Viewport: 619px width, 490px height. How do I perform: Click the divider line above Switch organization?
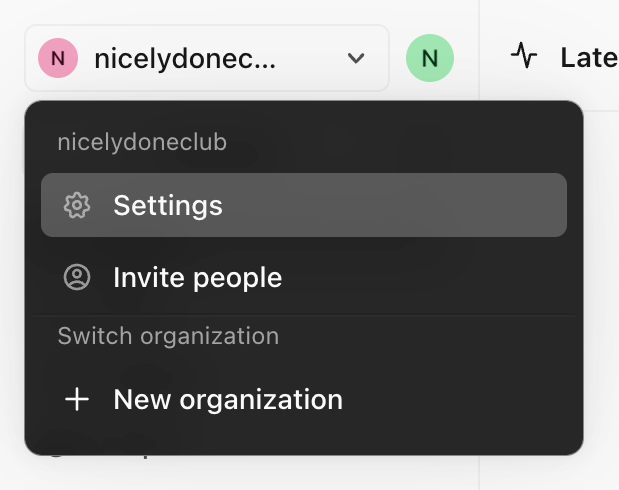coord(304,316)
